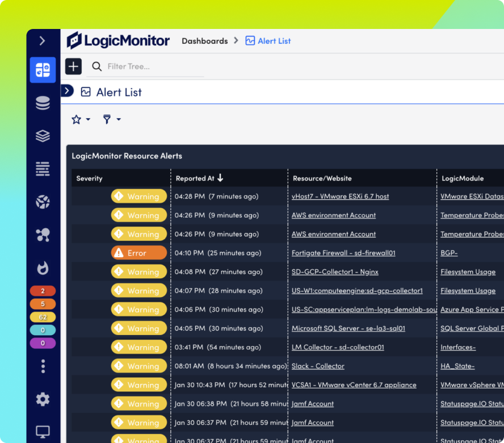Open the flame Alerts sidebar icon
This screenshot has width=504, height=443.
(x=43, y=268)
